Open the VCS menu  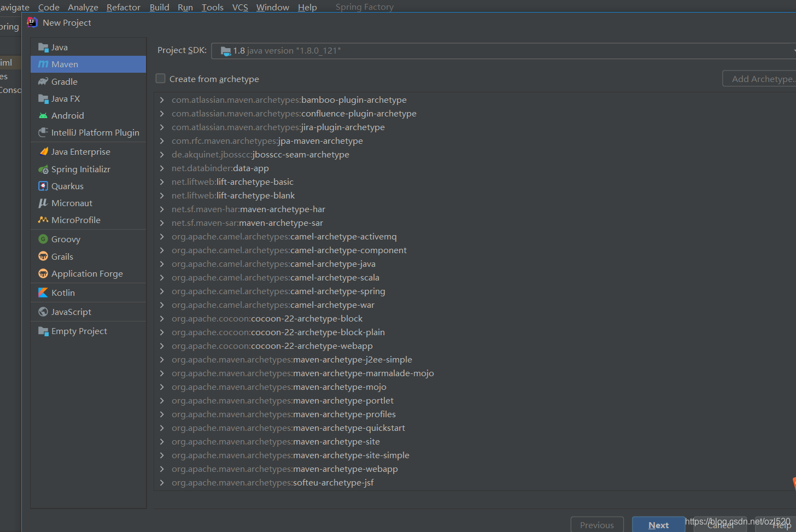pos(240,7)
